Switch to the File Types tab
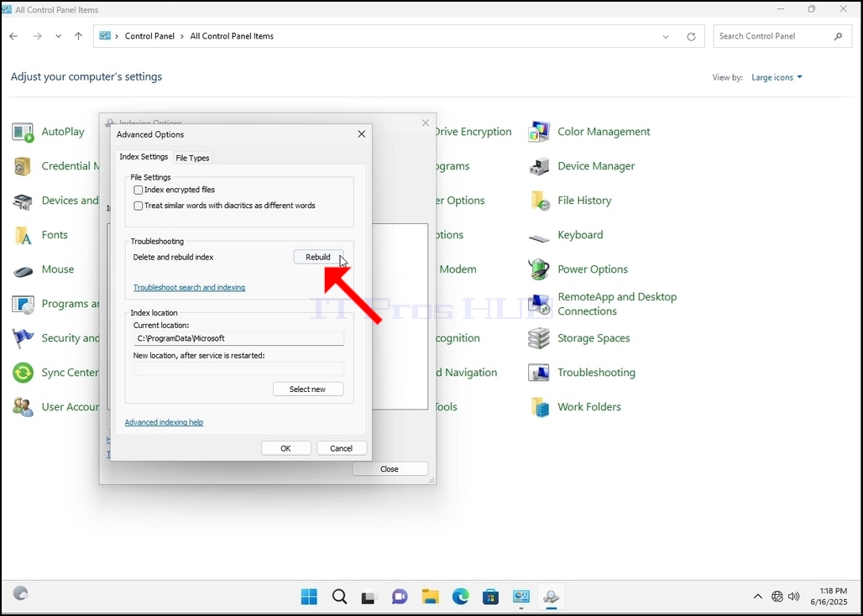 [x=192, y=158]
